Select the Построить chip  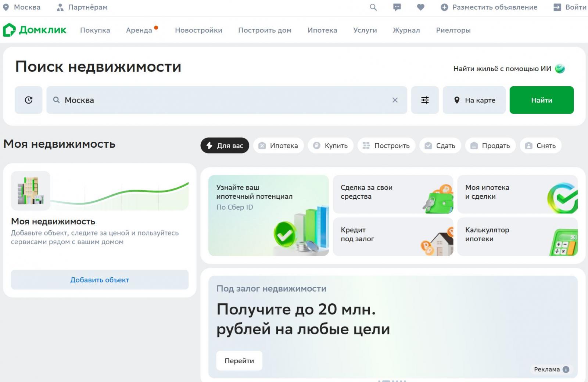point(386,145)
